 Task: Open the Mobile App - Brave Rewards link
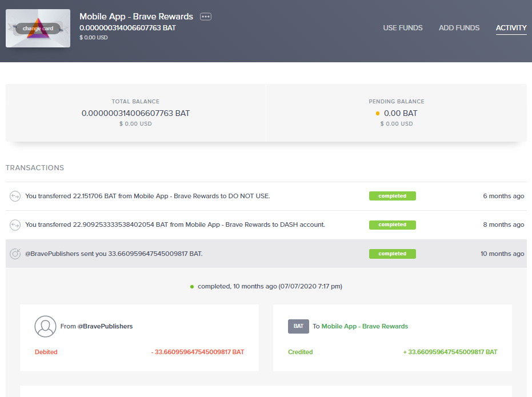point(365,326)
